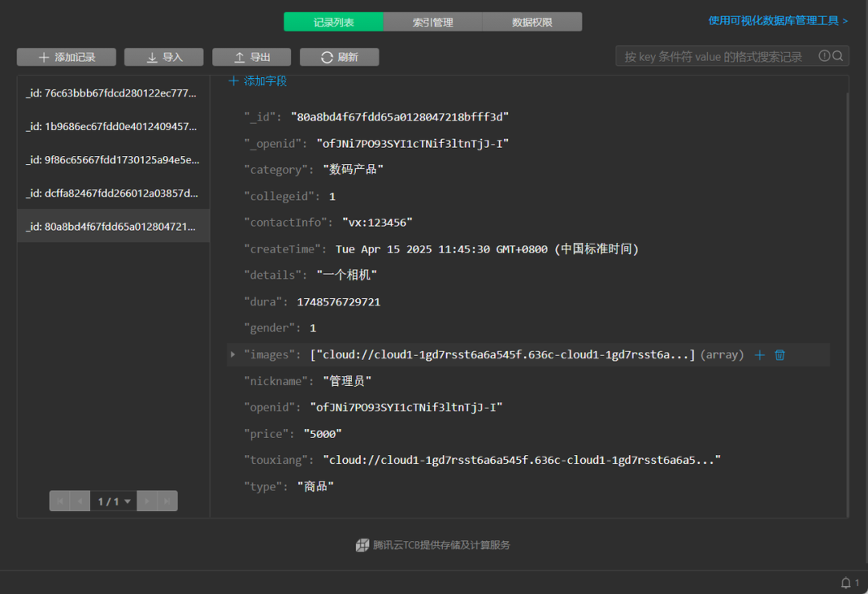Click the 导入 button
Image resolution: width=868 pixels, height=594 pixels.
point(164,57)
